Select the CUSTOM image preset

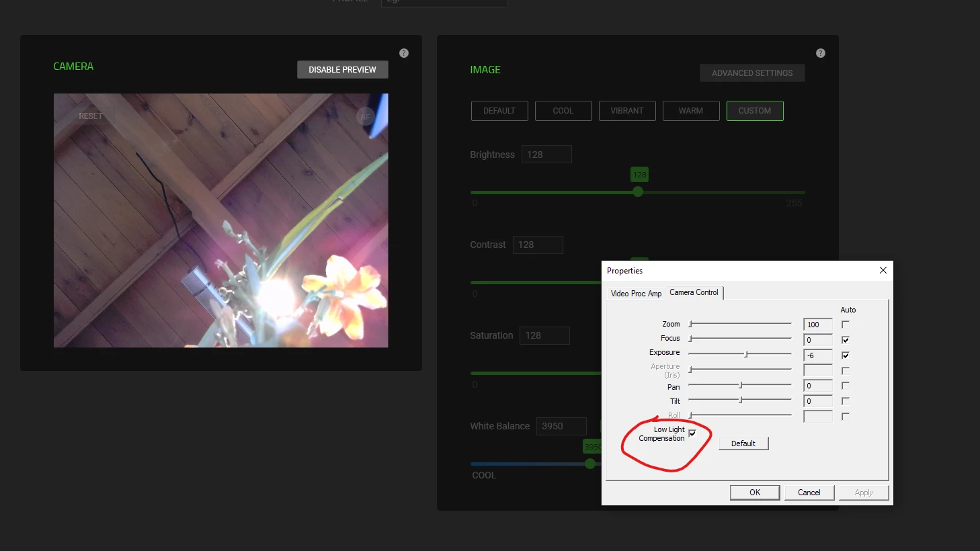755,111
